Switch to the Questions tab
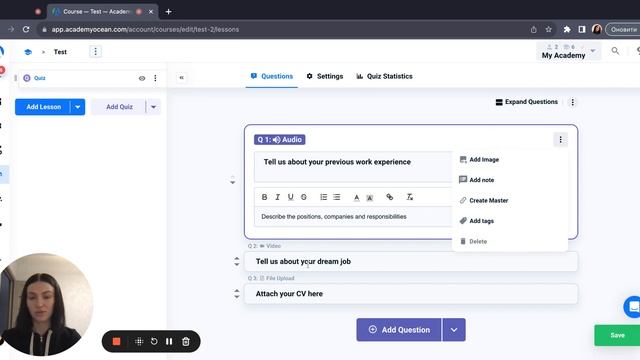The image size is (640, 360). [x=272, y=76]
